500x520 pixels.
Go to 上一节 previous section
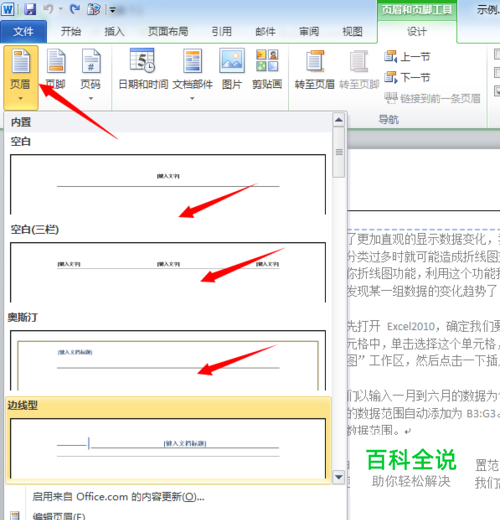(x=407, y=57)
